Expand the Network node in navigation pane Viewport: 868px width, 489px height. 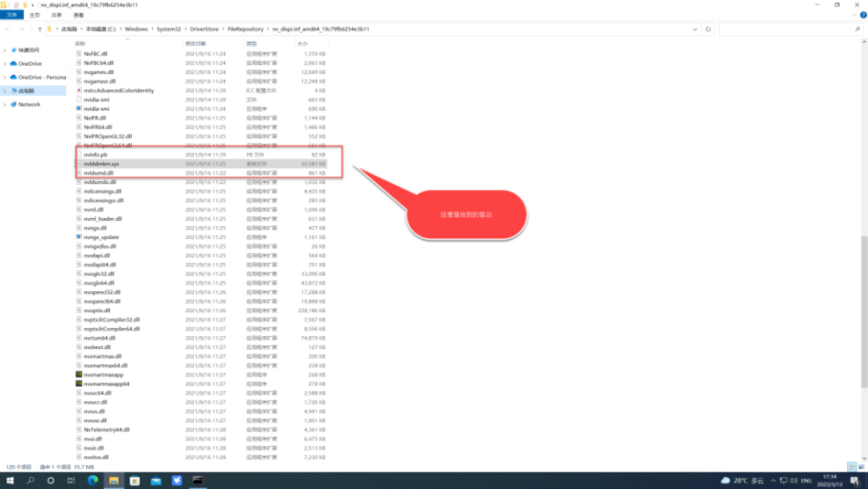[5, 104]
